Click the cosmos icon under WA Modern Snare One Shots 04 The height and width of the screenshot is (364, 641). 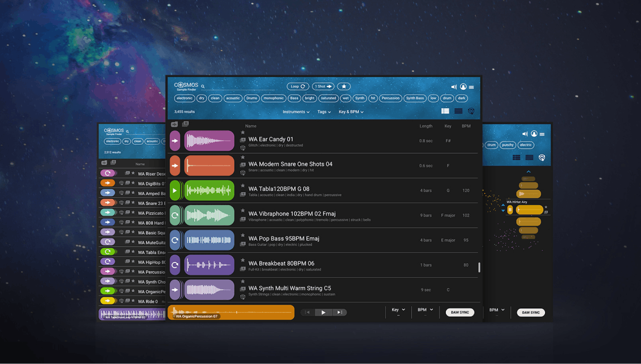click(243, 173)
